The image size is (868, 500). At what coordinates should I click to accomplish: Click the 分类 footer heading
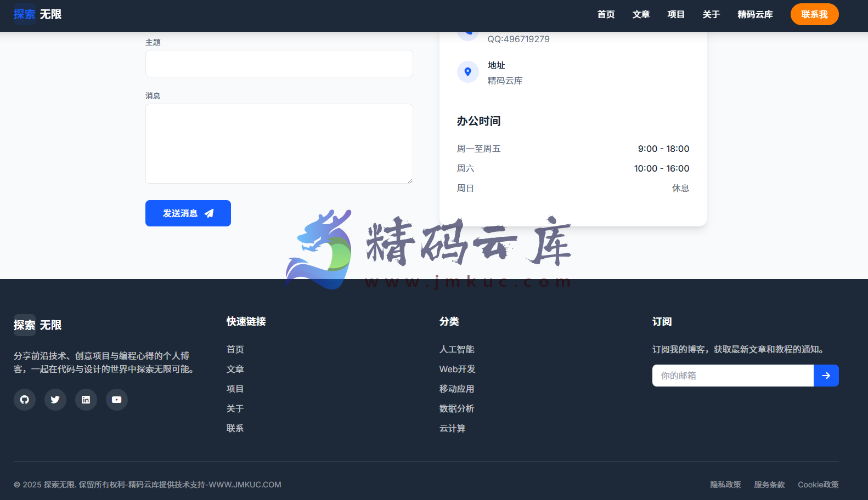(x=449, y=321)
